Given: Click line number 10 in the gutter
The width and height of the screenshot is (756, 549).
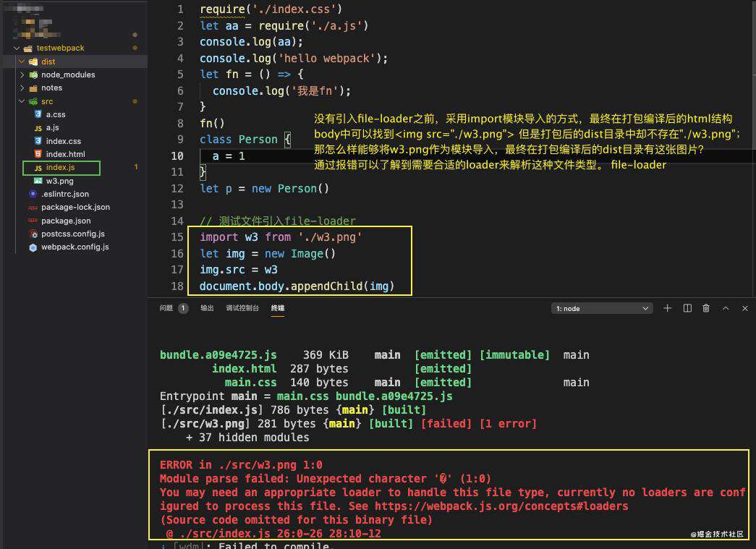Looking at the screenshot, I should [x=177, y=156].
